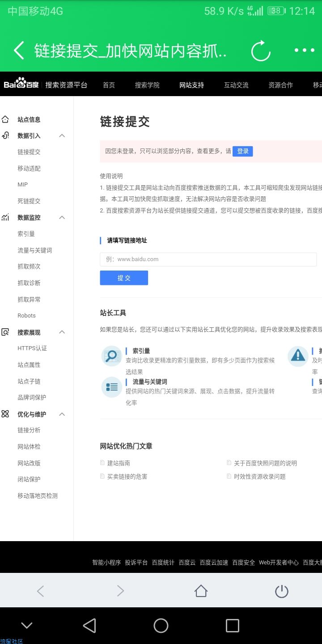Tap the 流星社区 watermark link
Image resolution: width=322 pixels, height=644 pixels.
12,641
